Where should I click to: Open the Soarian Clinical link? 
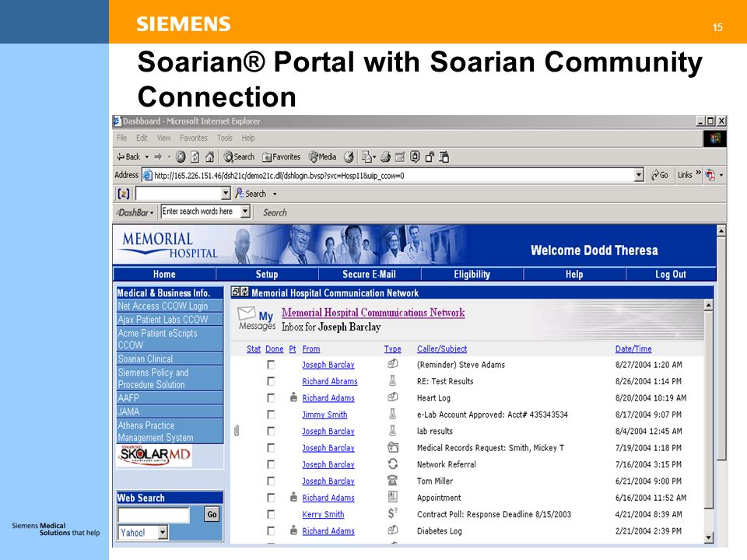pyautogui.click(x=146, y=359)
